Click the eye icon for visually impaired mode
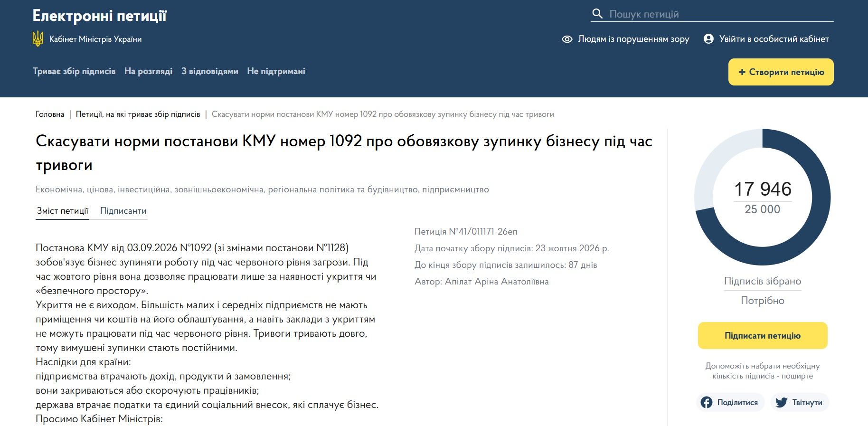 (567, 39)
